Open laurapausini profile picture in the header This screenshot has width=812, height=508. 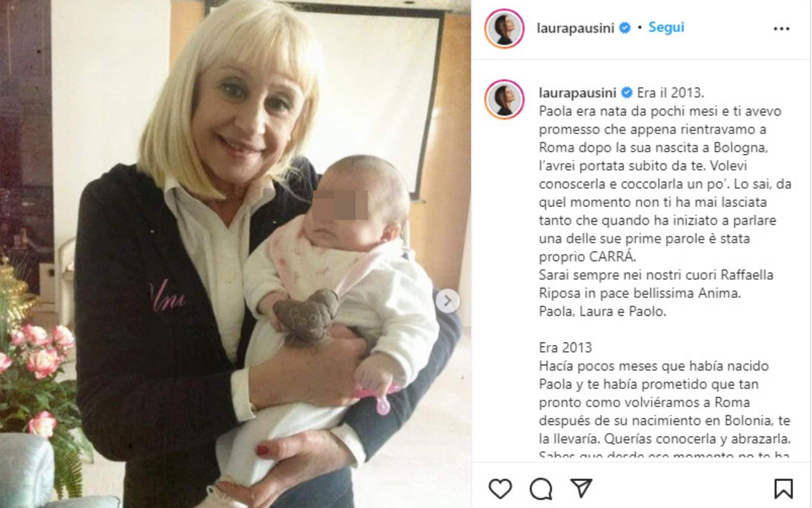pos(504,28)
